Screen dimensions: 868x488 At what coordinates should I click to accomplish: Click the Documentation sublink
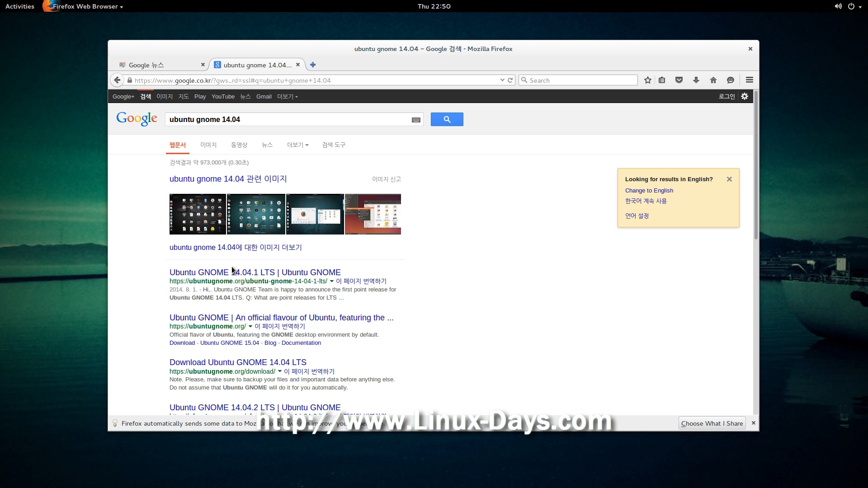click(x=301, y=343)
